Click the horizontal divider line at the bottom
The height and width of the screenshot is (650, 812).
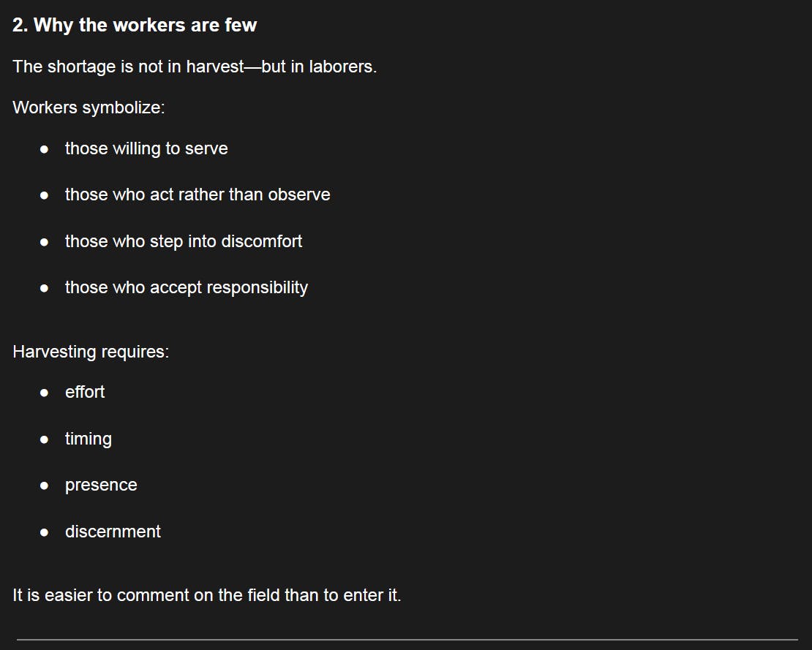pyautogui.click(x=407, y=640)
